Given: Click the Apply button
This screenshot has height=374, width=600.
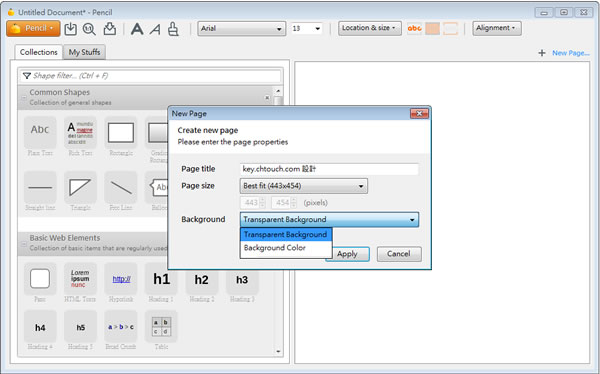Looking at the screenshot, I should point(347,254).
